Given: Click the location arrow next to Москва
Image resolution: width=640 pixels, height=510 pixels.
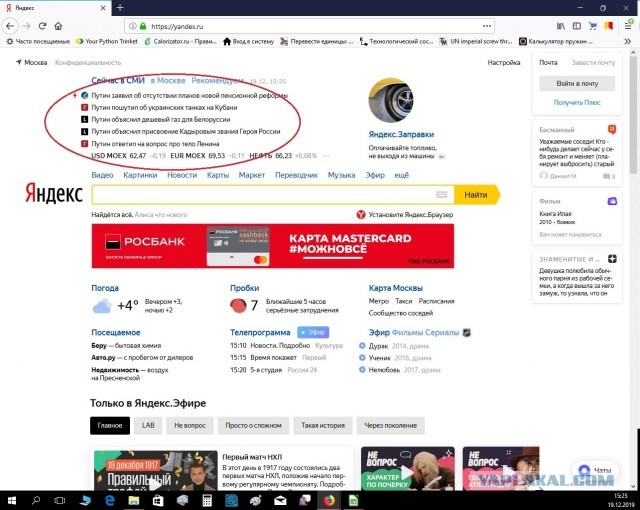Looking at the screenshot, I should click(18, 62).
